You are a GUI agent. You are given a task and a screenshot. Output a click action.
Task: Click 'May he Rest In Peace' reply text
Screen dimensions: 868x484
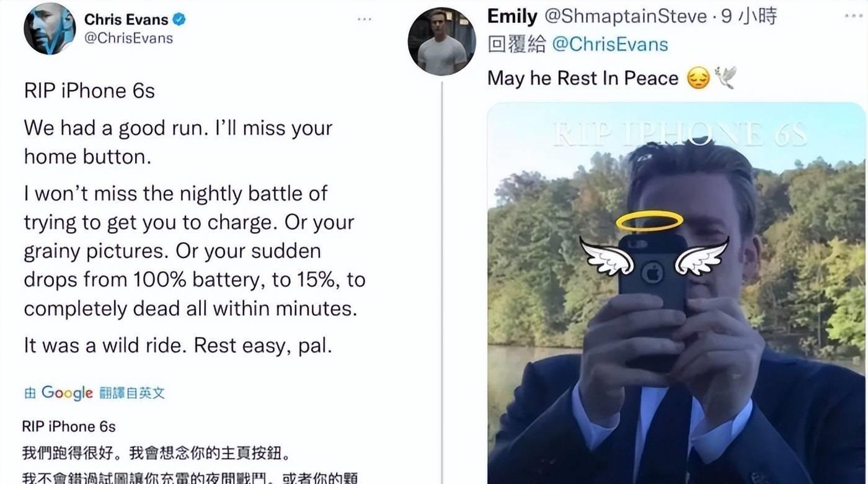click(583, 78)
